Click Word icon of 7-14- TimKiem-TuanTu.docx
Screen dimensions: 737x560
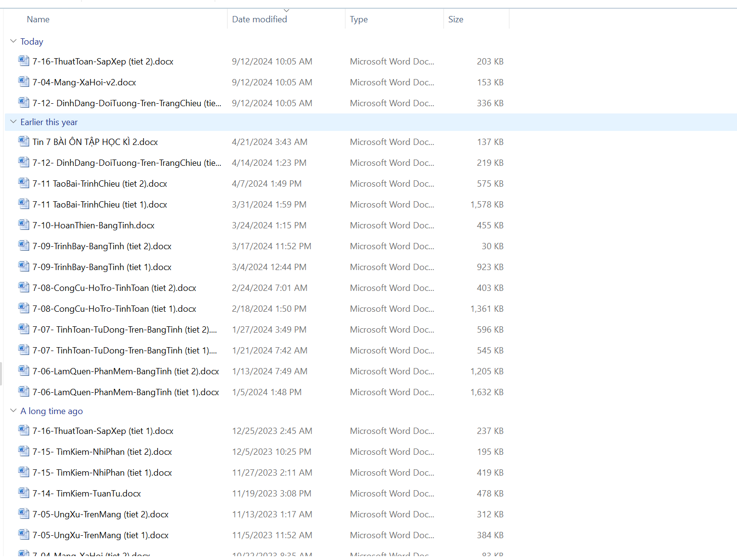coord(23,493)
